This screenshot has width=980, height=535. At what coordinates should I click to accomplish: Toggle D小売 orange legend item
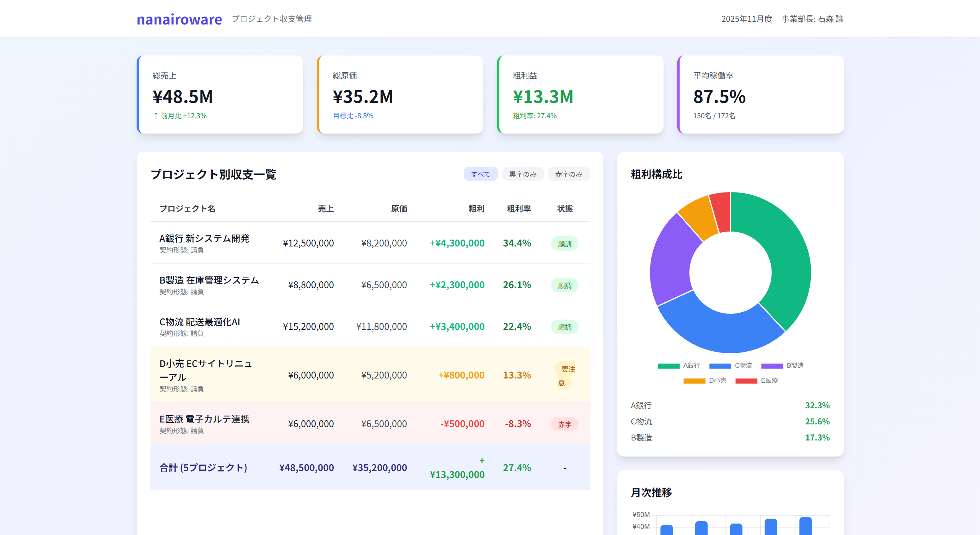click(694, 381)
